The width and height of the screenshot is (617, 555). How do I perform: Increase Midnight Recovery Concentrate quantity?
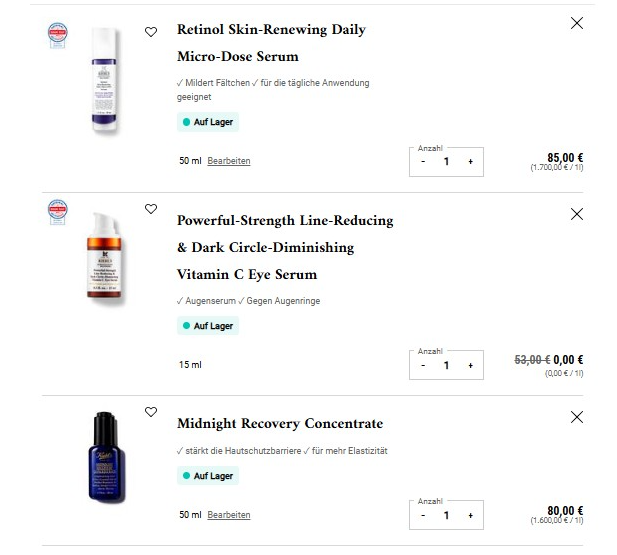coord(470,515)
